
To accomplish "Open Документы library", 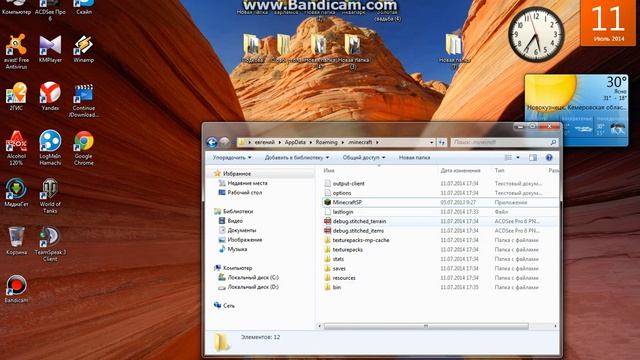I will tap(242, 230).
